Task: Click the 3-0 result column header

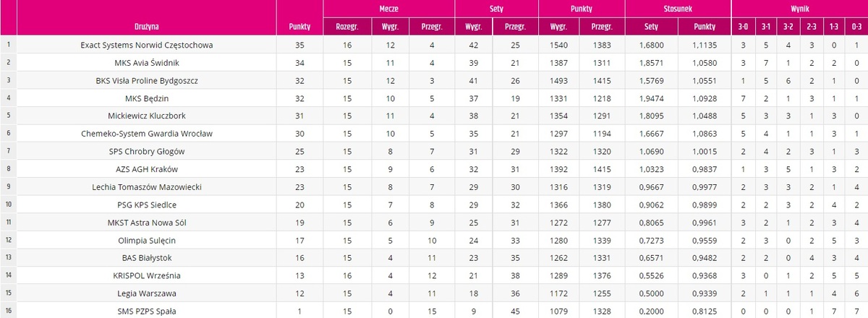Action: [x=743, y=27]
